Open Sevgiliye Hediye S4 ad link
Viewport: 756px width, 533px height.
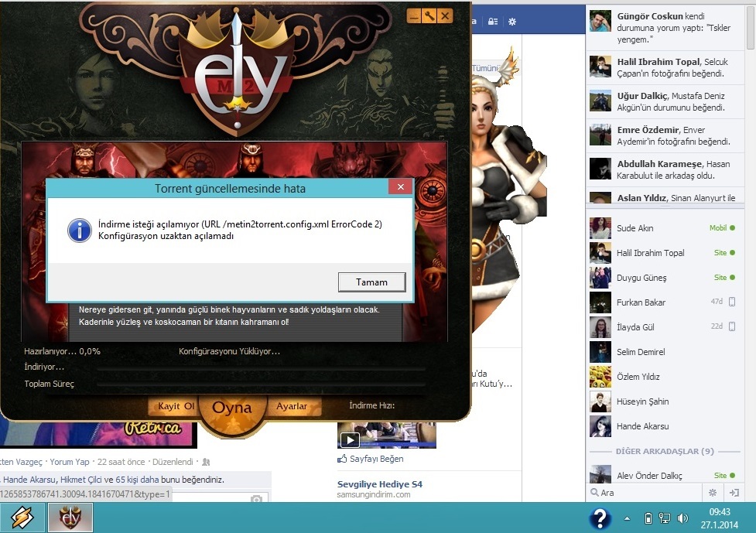(379, 484)
